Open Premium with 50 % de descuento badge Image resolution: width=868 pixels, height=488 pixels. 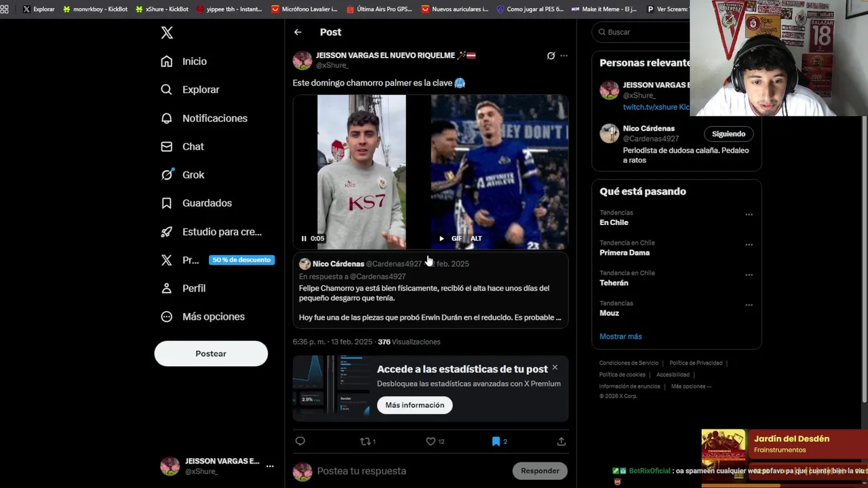click(217, 260)
